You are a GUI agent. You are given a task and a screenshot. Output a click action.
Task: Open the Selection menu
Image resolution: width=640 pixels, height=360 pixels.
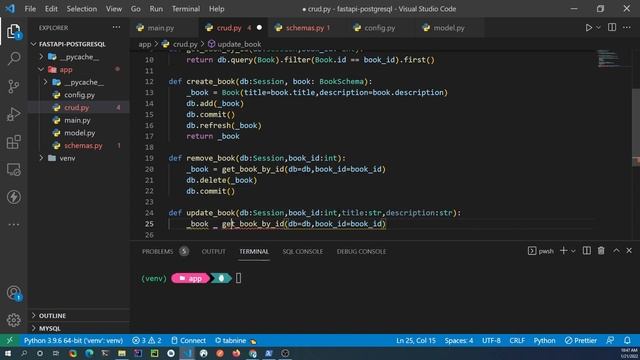82,9
